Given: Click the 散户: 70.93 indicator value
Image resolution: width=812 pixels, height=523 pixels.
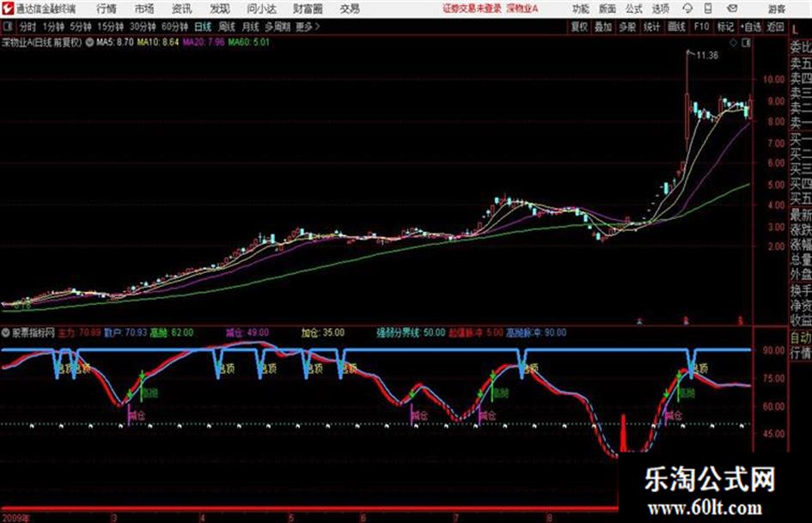Looking at the screenshot, I should pyautogui.click(x=125, y=332).
